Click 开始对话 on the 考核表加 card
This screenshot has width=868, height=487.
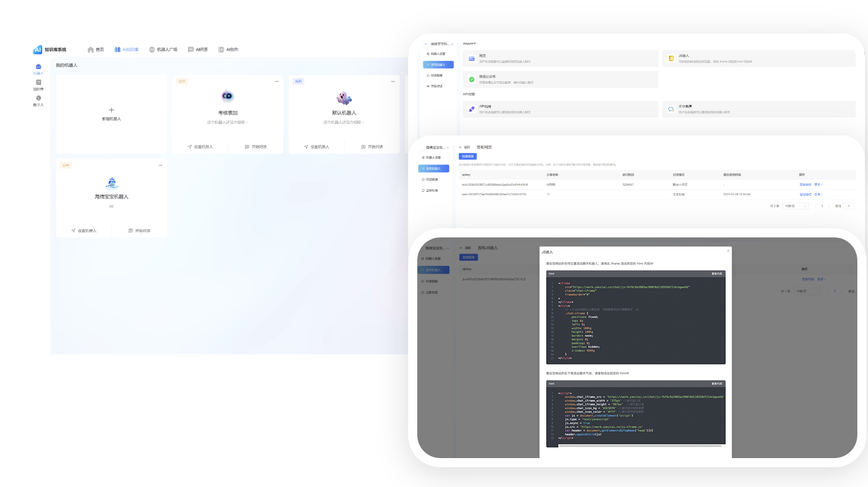click(256, 147)
